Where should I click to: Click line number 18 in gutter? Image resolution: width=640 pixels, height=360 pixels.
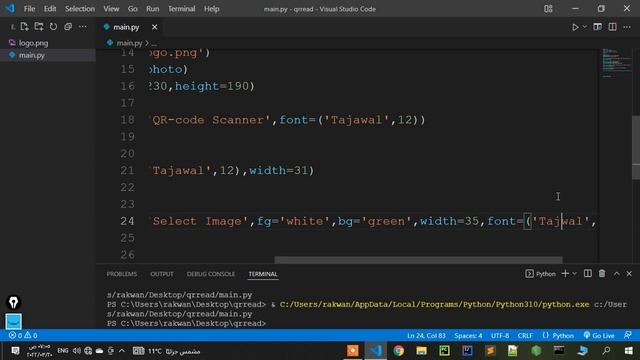coord(127,120)
